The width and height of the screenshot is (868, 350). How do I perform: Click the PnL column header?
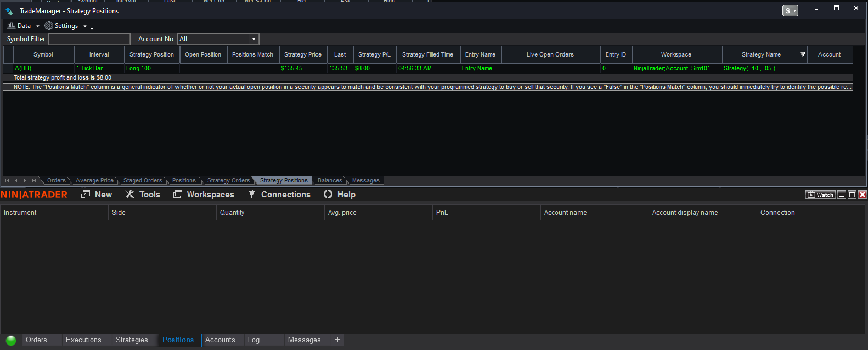487,213
